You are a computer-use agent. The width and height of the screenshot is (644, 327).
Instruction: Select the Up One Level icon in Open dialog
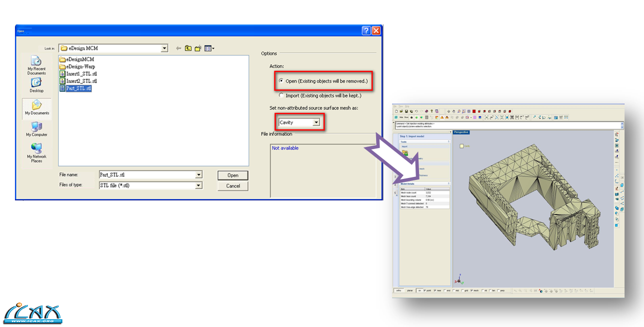(x=187, y=48)
